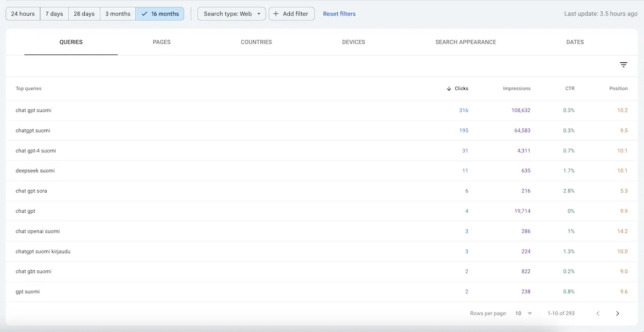Open the 'chatgpt suomi' query row
Viewport: 644px width, 332px height.
322,131
